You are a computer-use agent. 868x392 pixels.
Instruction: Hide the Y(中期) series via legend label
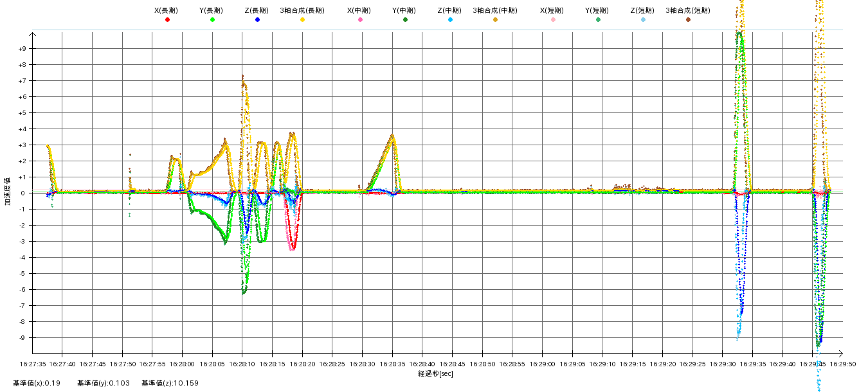[x=404, y=10]
